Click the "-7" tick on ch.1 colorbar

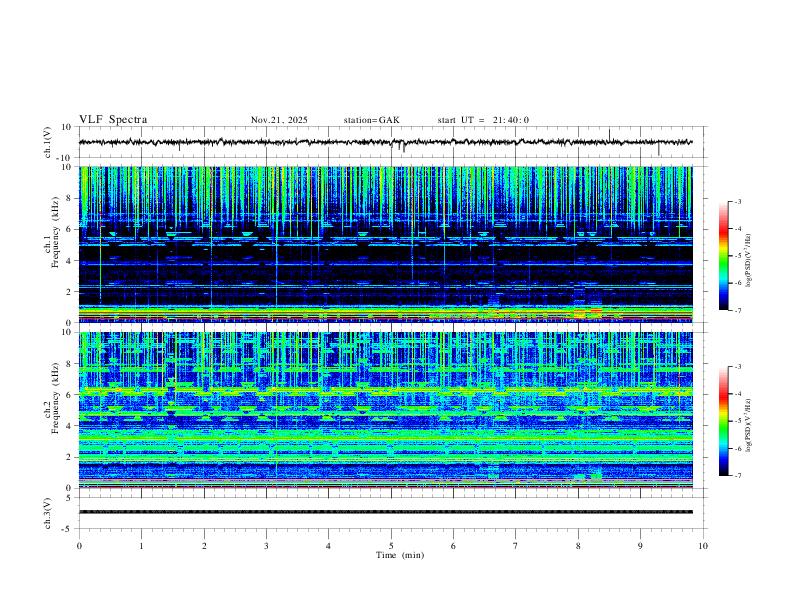(738, 311)
